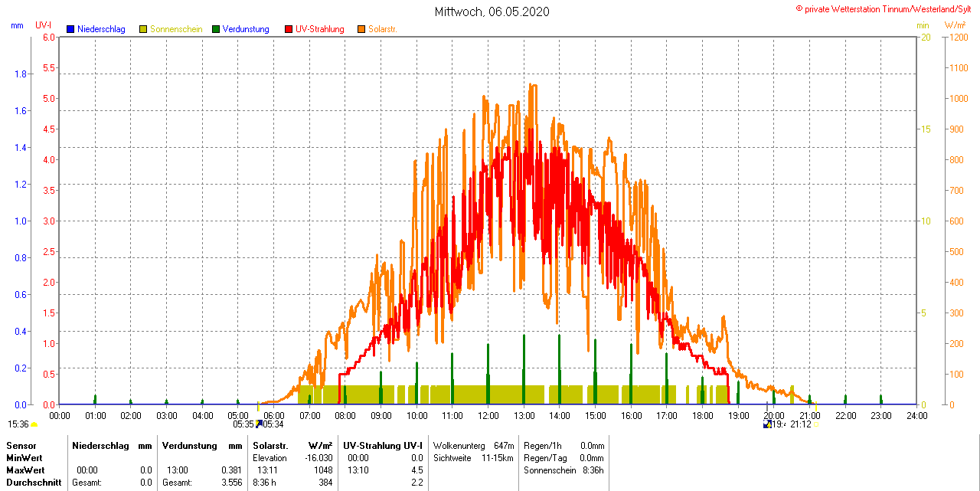Click the Solarstr. average value 384

pyautogui.click(x=325, y=483)
